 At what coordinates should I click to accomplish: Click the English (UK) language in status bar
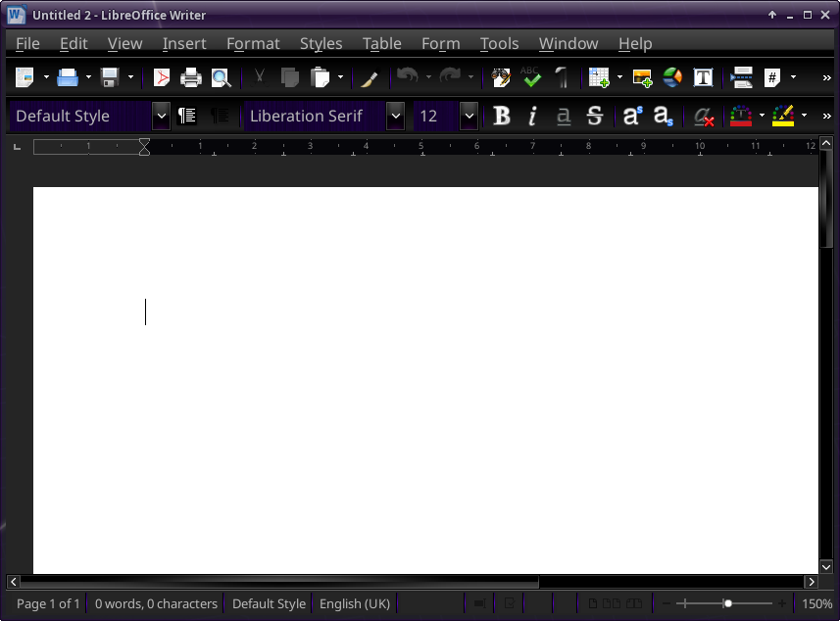pos(355,603)
